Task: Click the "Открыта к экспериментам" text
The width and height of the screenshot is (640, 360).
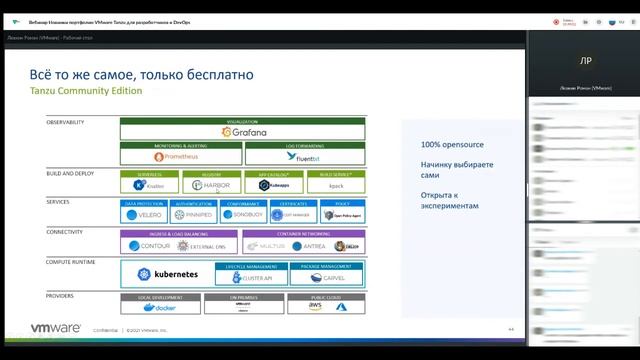Action: 449,200
